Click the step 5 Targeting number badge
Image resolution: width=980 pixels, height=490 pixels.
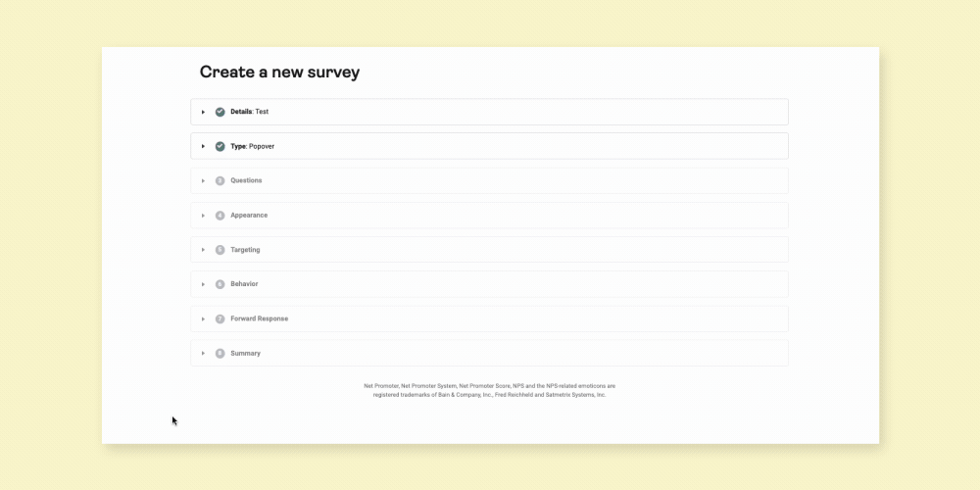coord(220,250)
